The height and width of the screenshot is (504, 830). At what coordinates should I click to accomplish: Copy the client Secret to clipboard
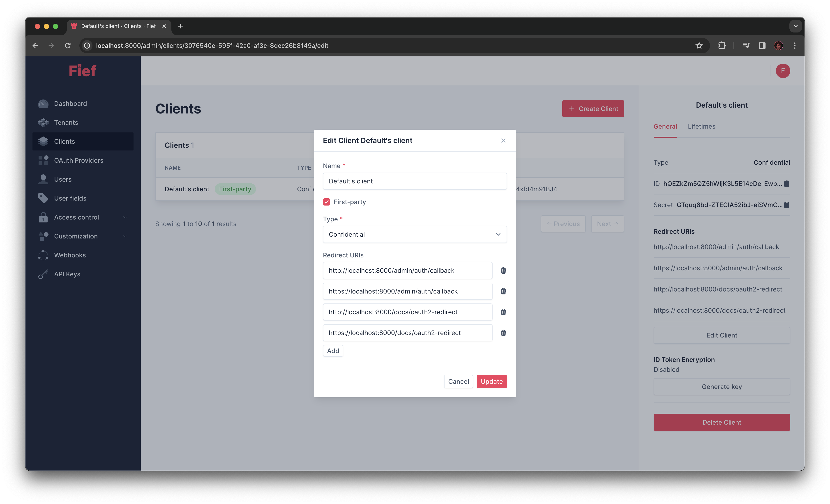[786, 205]
